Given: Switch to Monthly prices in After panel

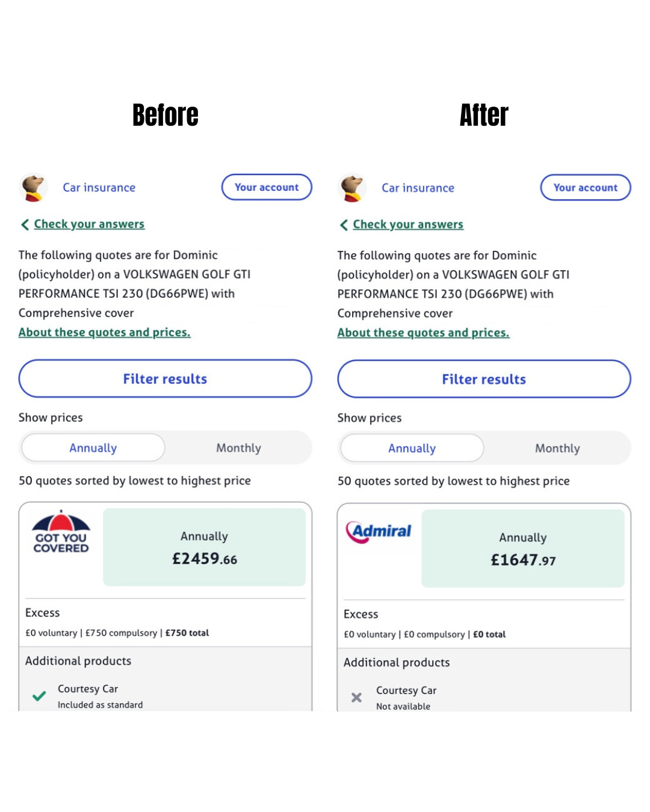Looking at the screenshot, I should 557,449.
